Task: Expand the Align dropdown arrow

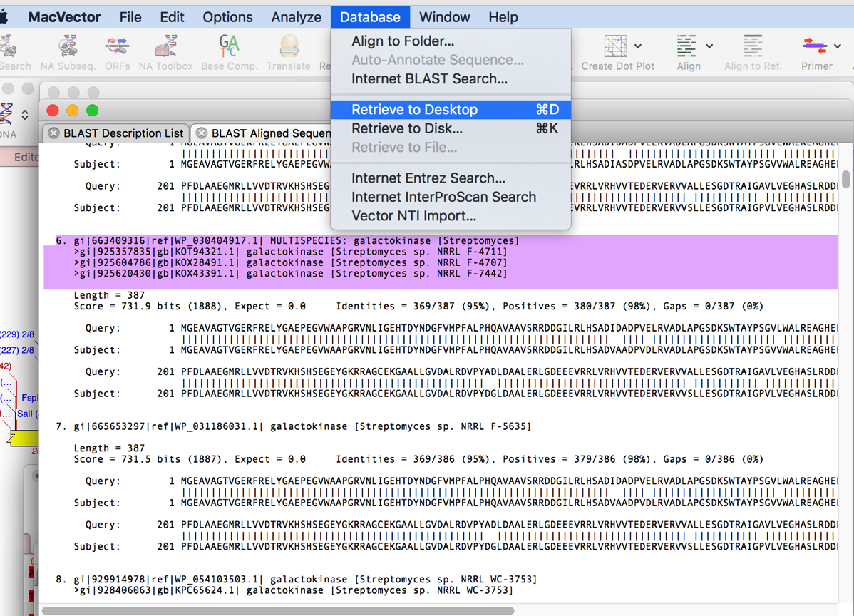Action: pos(709,46)
